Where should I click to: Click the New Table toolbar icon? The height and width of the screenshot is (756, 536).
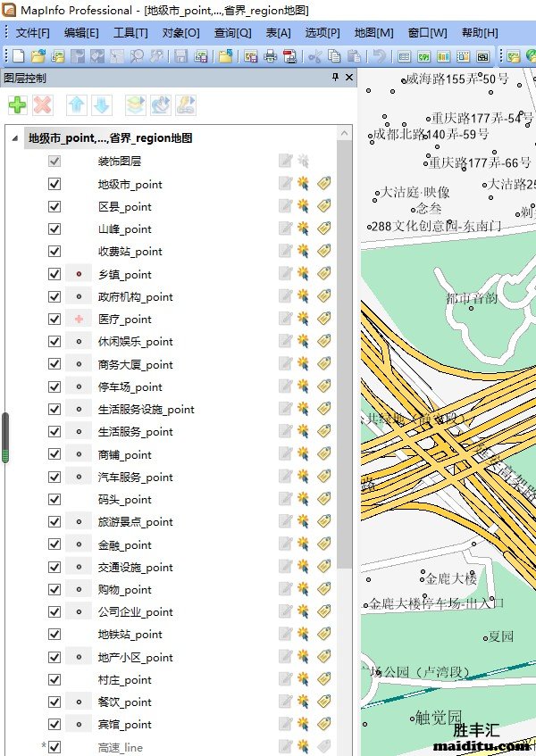19,56
